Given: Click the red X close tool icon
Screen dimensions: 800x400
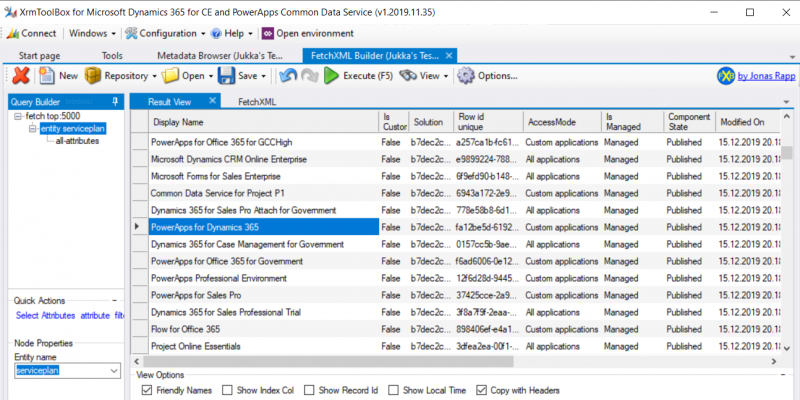Looking at the screenshot, I should coord(21,76).
